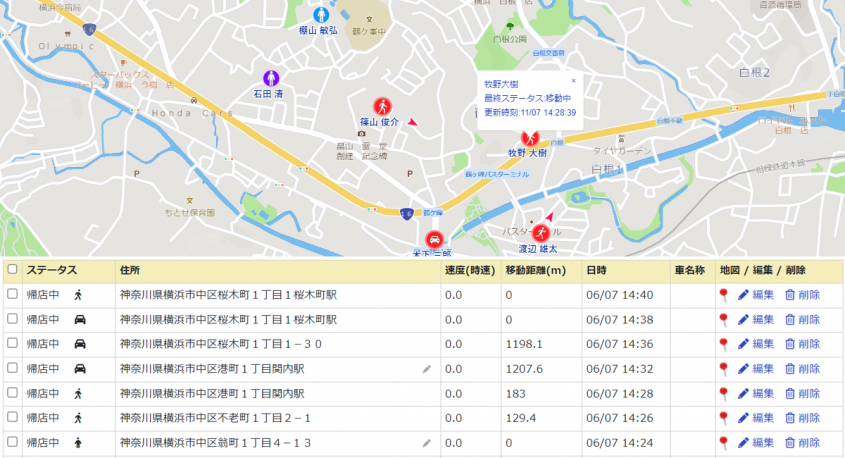The width and height of the screenshot is (845, 458).
Task: Select the 牧野 大樹 red walking marker
Action: (x=530, y=138)
